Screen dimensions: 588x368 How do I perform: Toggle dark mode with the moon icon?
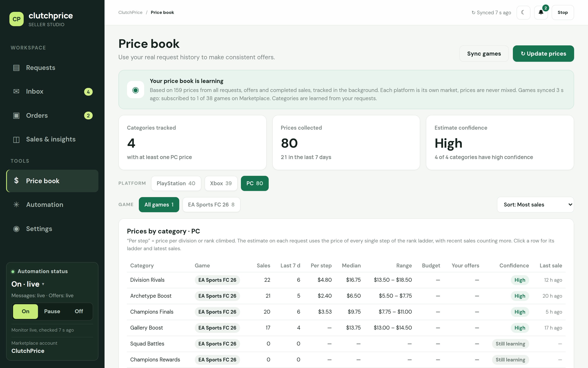click(x=523, y=12)
